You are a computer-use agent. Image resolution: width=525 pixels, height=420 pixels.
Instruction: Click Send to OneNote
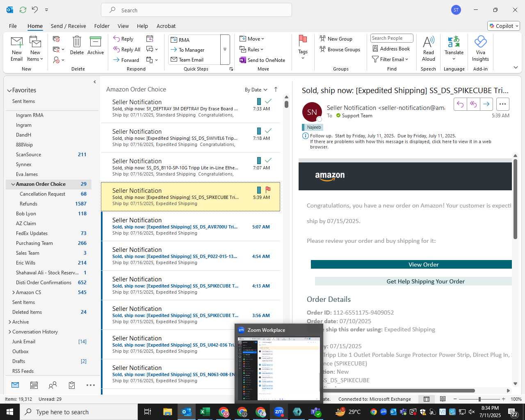[262, 60]
